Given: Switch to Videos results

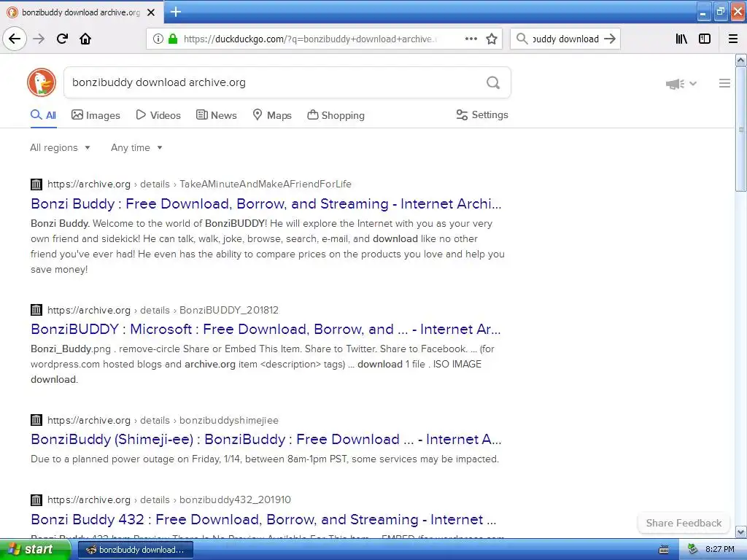Looking at the screenshot, I should [158, 115].
